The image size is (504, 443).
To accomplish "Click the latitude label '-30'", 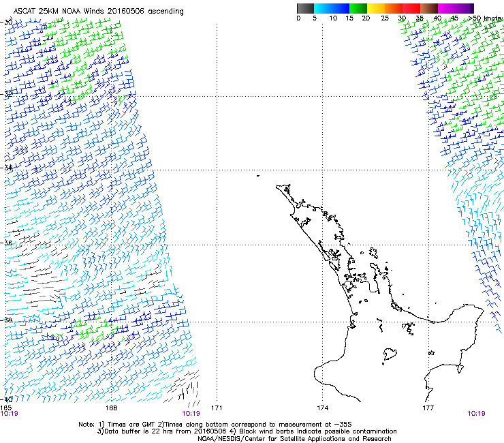I will point(6,22).
